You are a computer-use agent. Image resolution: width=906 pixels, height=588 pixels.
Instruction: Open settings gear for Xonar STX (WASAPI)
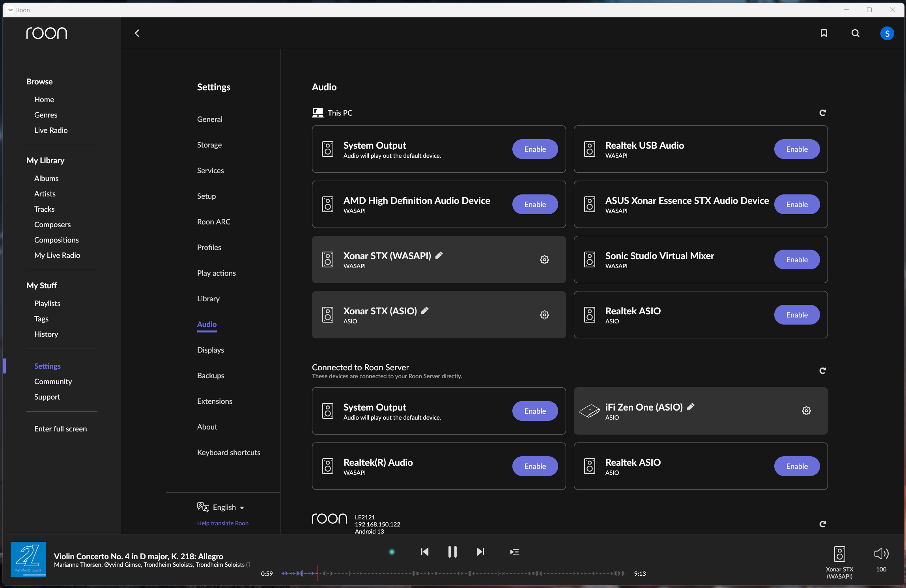pos(544,259)
